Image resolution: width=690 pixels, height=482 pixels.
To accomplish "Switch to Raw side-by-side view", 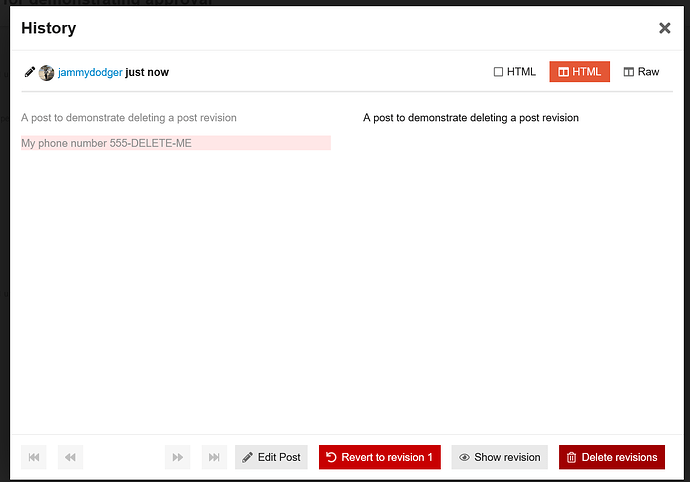I will [641, 72].
